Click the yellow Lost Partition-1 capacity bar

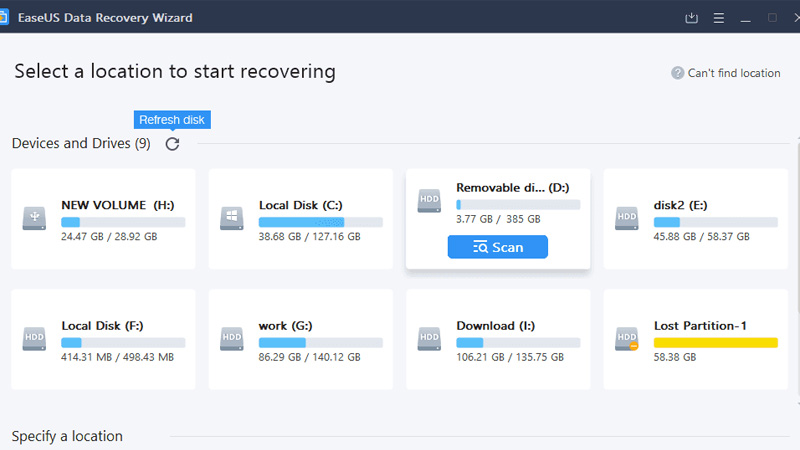click(x=715, y=342)
